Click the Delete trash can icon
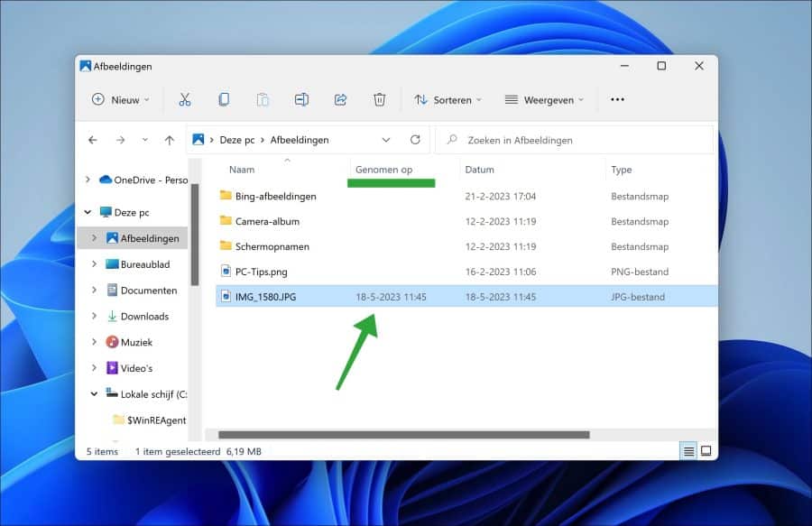Viewport: 812px width, 526px height. [x=379, y=99]
